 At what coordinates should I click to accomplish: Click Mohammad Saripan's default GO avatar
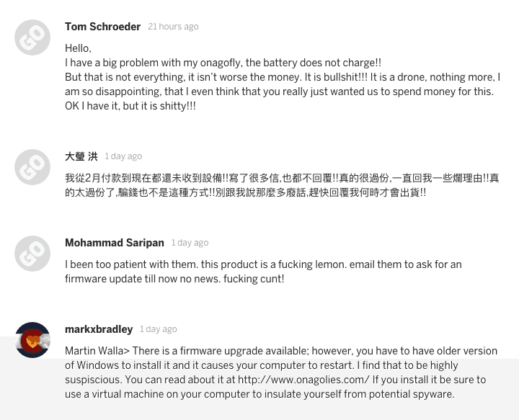(x=32, y=254)
